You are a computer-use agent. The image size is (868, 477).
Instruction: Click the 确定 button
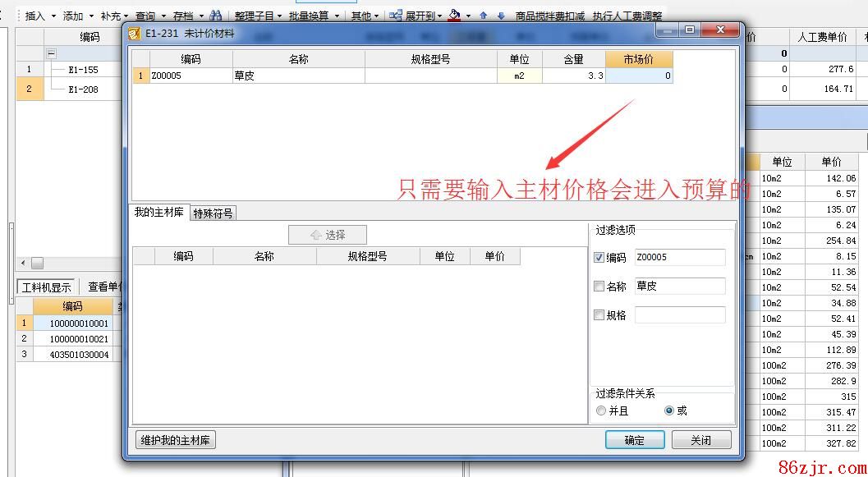[x=634, y=440]
